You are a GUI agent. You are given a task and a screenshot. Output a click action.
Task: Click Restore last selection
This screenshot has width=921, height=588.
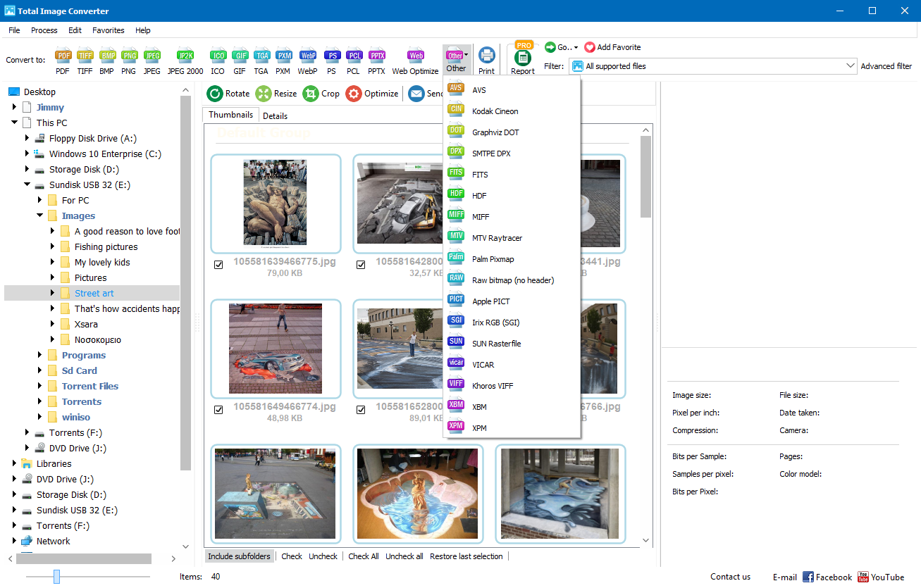[x=466, y=556]
